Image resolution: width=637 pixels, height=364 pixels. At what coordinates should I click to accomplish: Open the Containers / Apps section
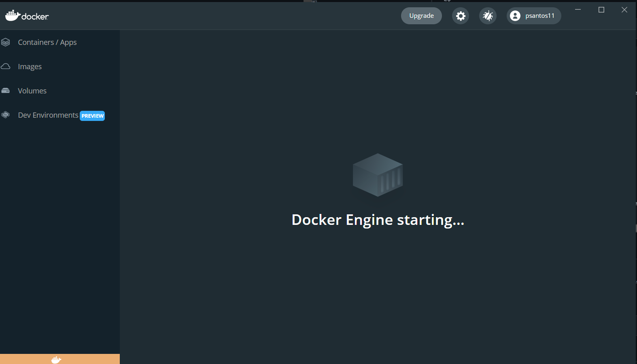[x=47, y=42]
